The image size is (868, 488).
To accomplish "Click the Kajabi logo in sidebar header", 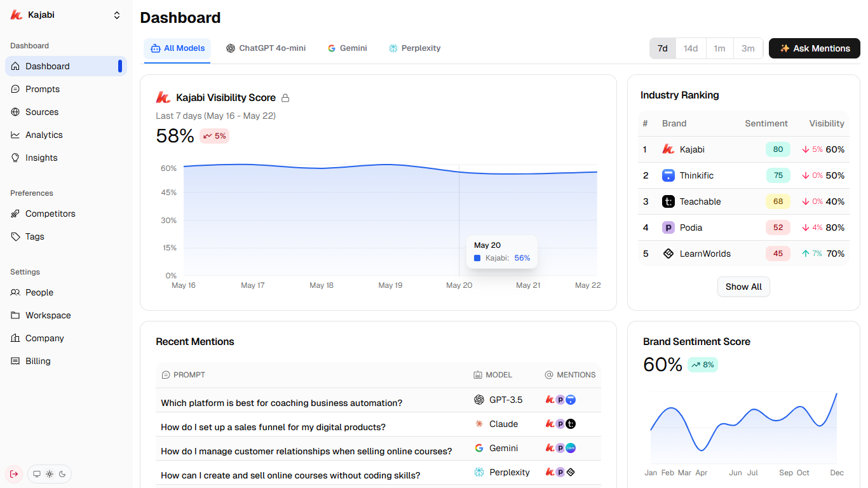I will pyautogui.click(x=17, y=15).
